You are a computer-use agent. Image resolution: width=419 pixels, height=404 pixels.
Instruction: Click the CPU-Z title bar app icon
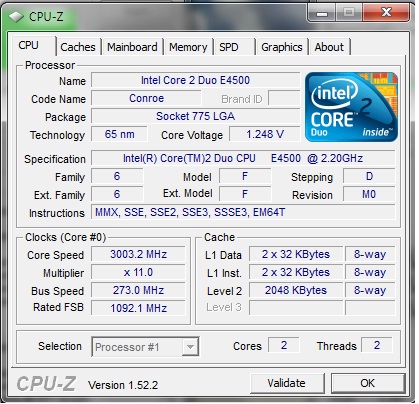pos(16,17)
